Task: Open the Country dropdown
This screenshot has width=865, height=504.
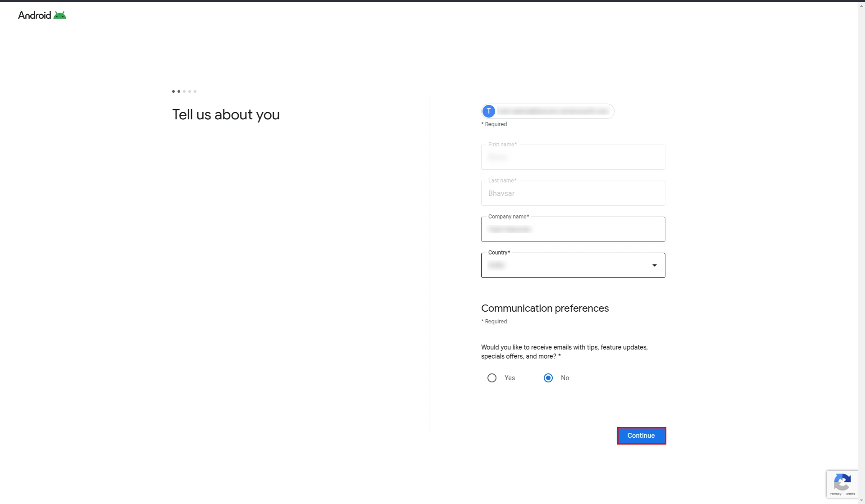Action: click(x=573, y=265)
